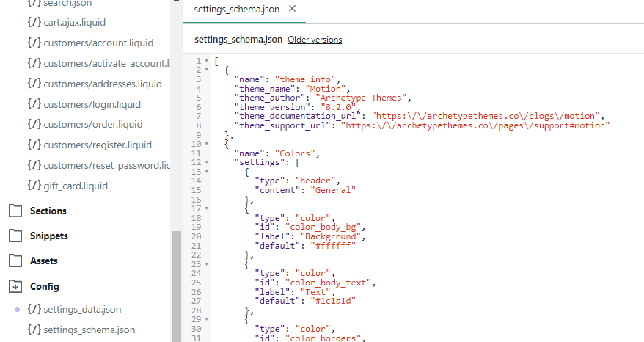Click the code file icon beside settings_data.json
The width and height of the screenshot is (644, 342).
tap(34, 309)
